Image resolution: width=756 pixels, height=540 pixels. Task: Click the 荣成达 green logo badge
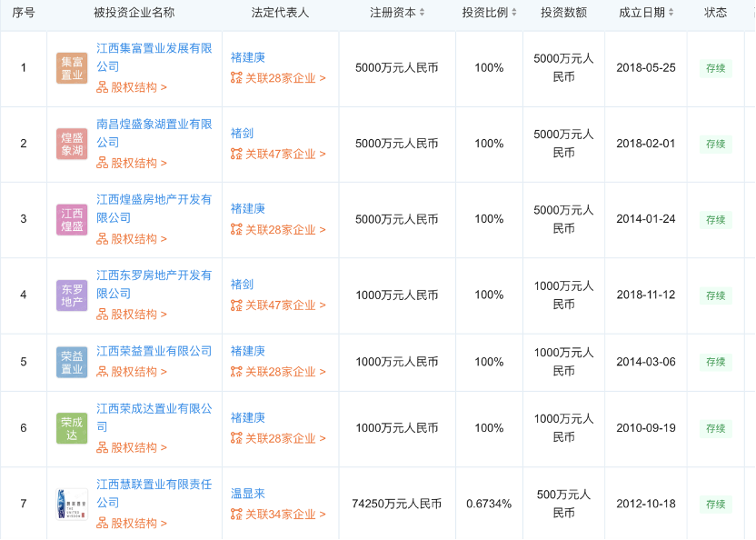point(72,428)
